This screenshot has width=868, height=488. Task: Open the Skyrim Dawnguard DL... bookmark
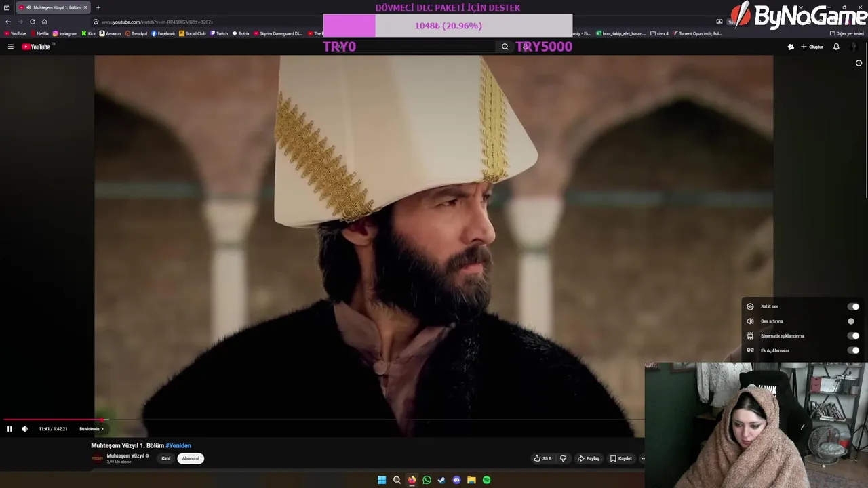coord(279,33)
